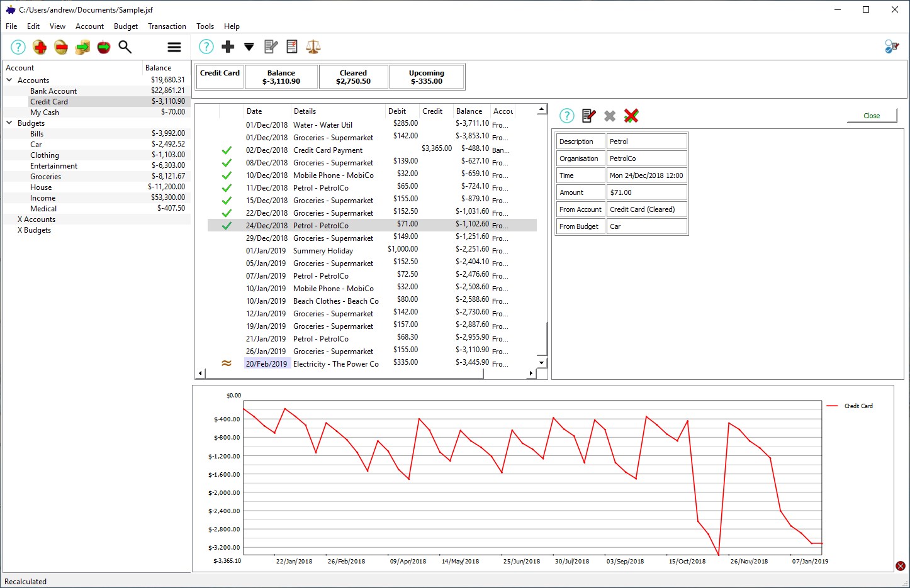The height and width of the screenshot is (588, 910).
Task: Click the apple with green arrow icon
Action: (104, 47)
